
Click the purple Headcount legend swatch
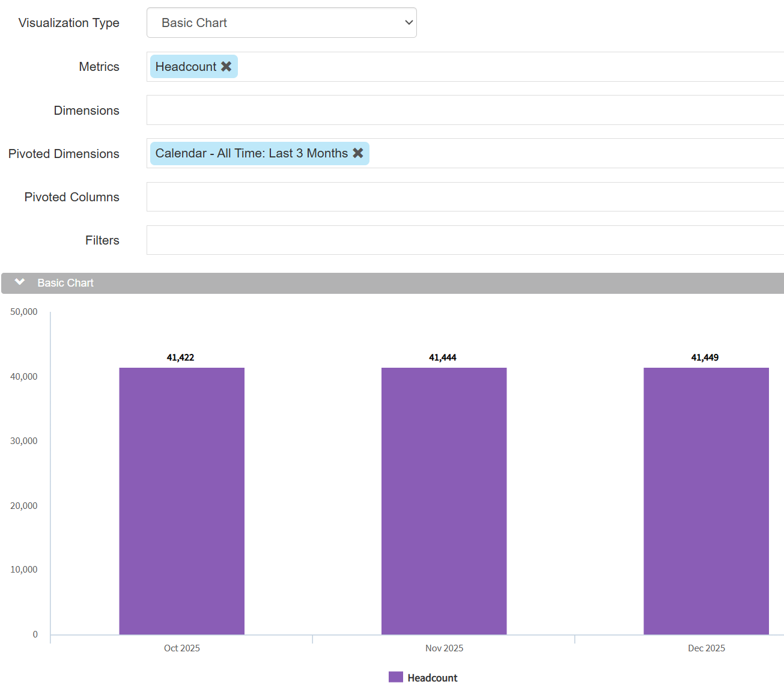click(x=395, y=677)
